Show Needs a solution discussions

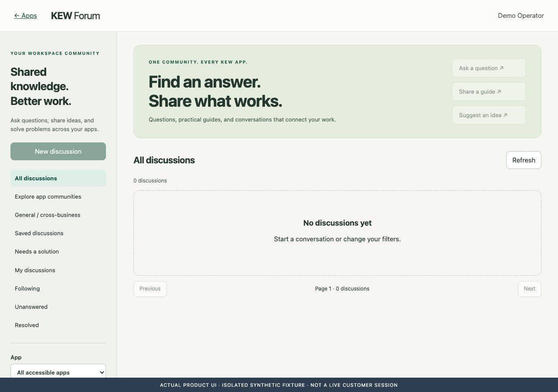tap(58, 251)
